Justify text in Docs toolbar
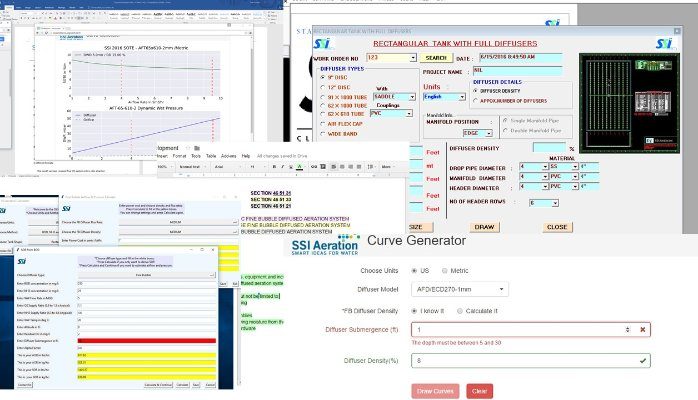Viewport: 698px width, 400px height. [x=359, y=167]
